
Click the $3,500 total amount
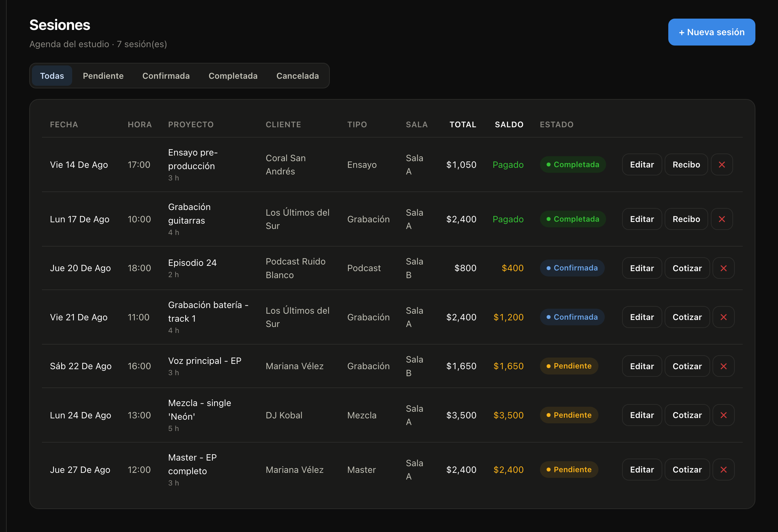click(x=461, y=415)
